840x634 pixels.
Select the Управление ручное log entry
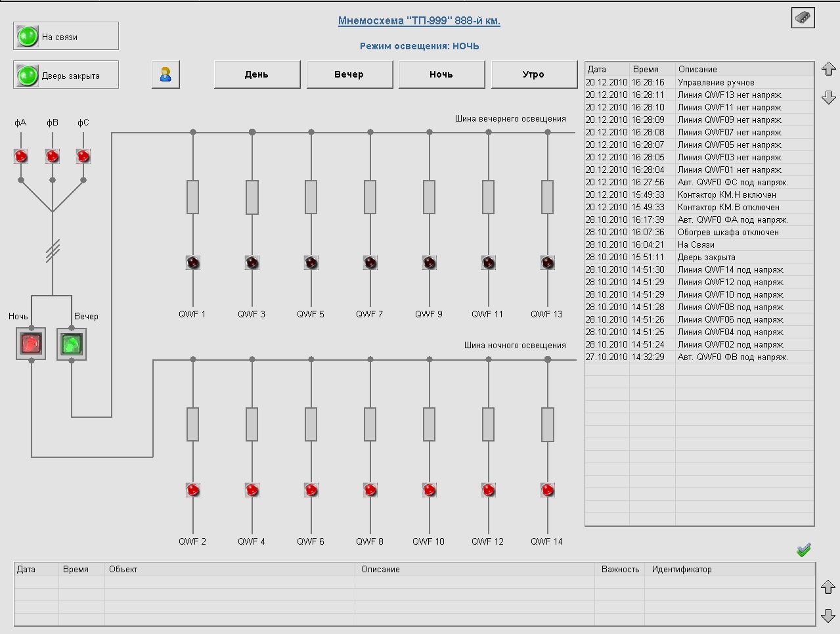[x=716, y=83]
